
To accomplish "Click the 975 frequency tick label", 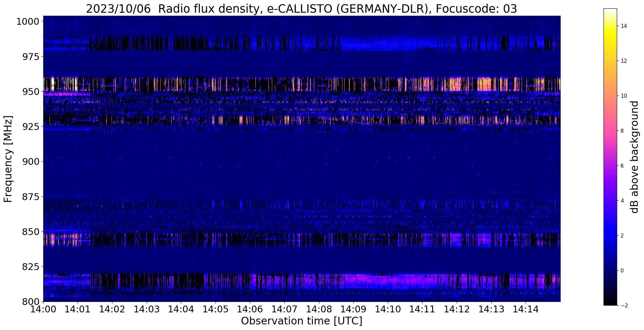I will click(31, 57).
